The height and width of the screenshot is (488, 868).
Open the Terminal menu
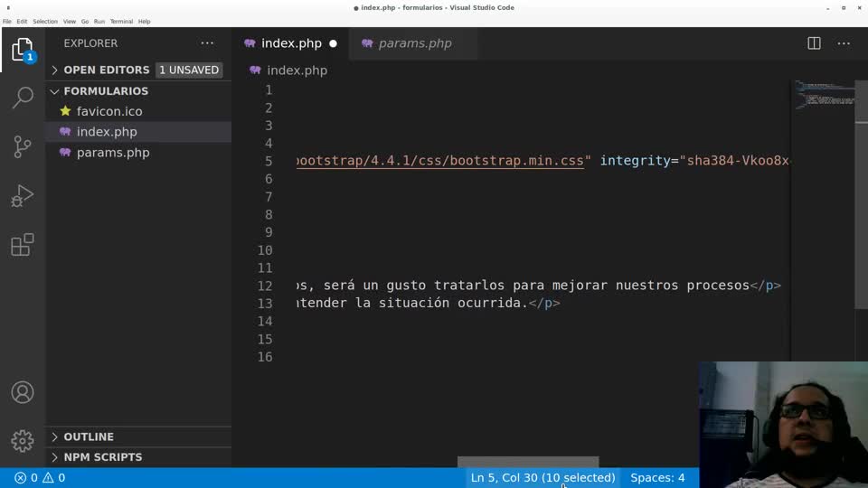tap(121, 22)
